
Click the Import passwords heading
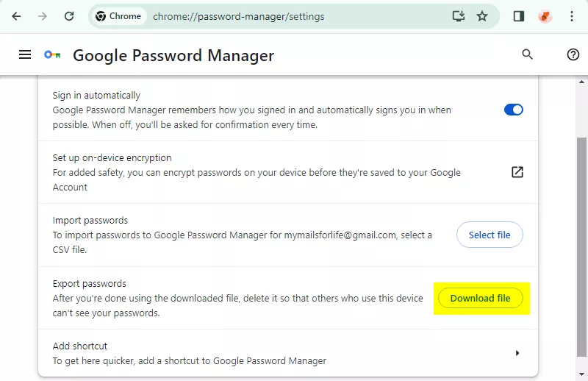click(x=90, y=221)
